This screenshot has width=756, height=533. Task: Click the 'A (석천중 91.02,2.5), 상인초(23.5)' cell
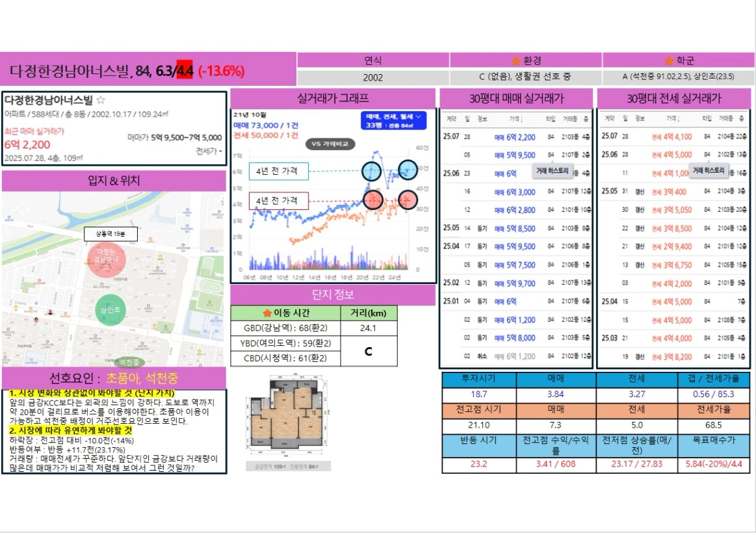pos(678,77)
